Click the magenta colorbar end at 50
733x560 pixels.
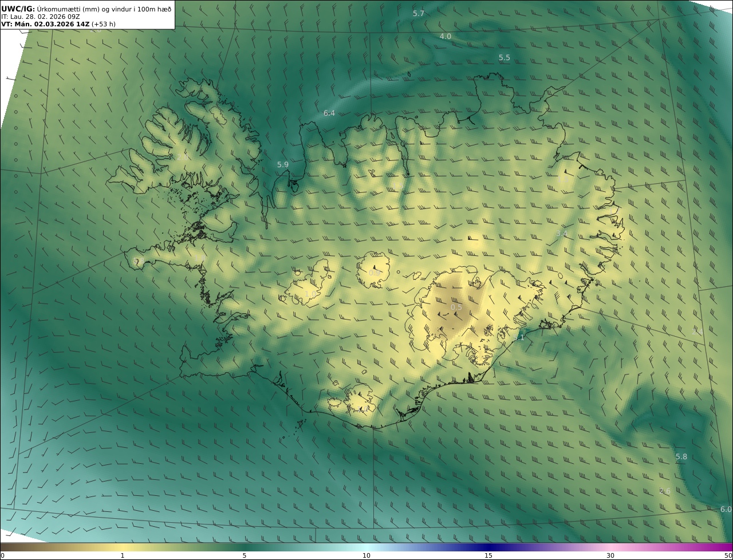click(x=728, y=547)
